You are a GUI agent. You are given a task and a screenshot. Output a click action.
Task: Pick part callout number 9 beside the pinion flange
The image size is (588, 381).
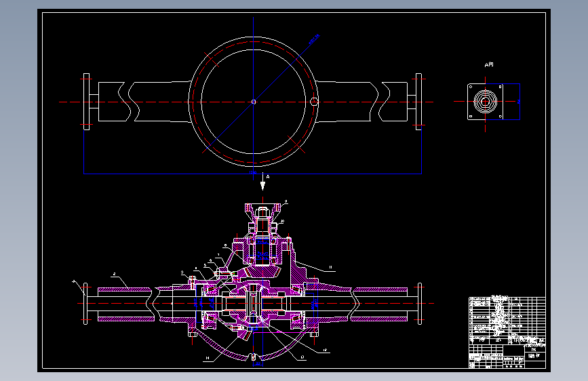286,202
